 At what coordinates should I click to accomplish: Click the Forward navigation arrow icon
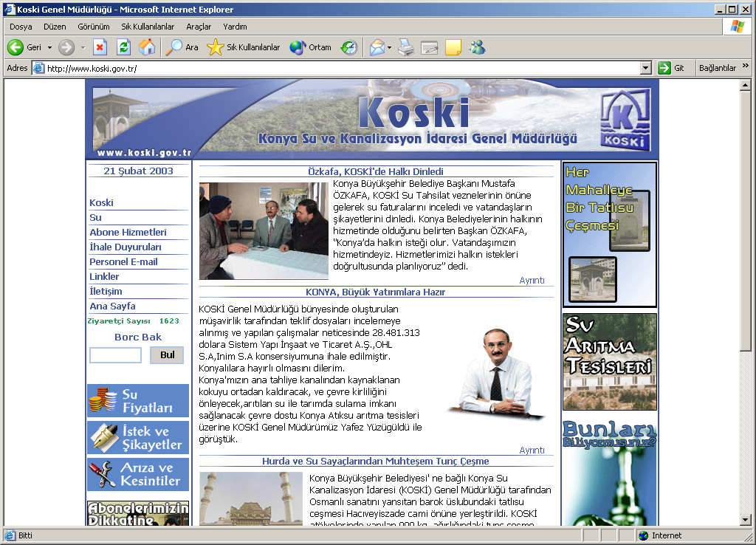66,47
